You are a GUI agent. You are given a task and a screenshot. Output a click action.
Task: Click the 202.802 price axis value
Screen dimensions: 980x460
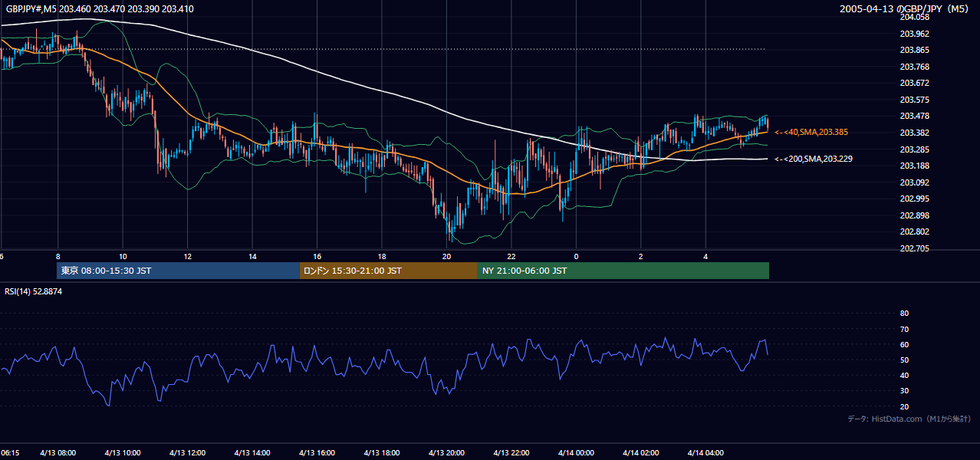914,232
